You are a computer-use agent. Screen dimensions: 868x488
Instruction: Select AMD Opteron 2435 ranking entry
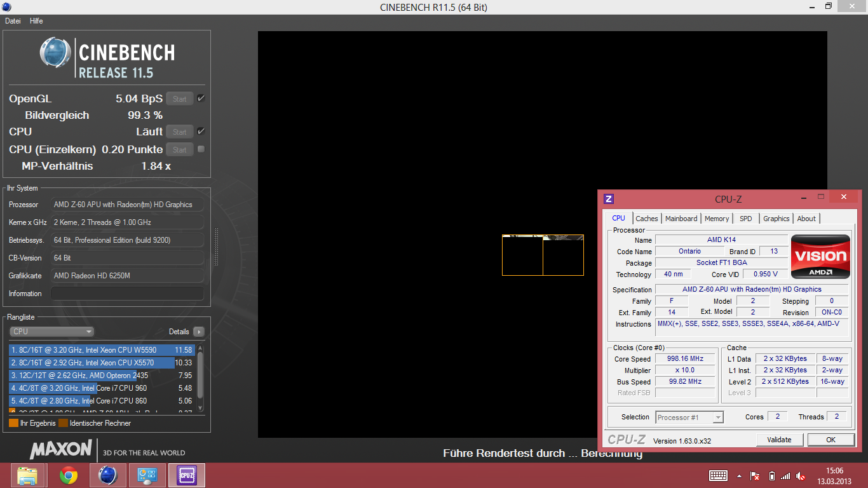(101, 376)
